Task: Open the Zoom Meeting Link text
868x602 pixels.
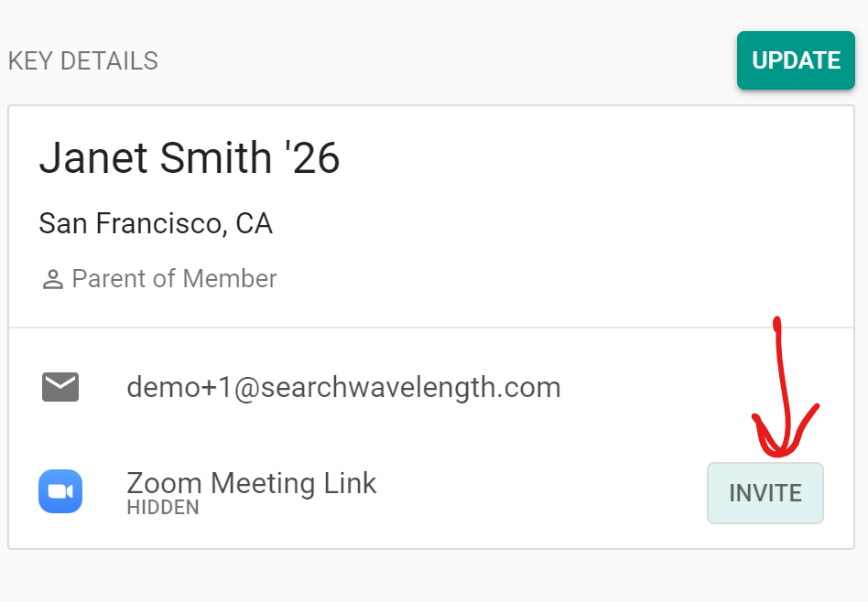Action: click(252, 482)
